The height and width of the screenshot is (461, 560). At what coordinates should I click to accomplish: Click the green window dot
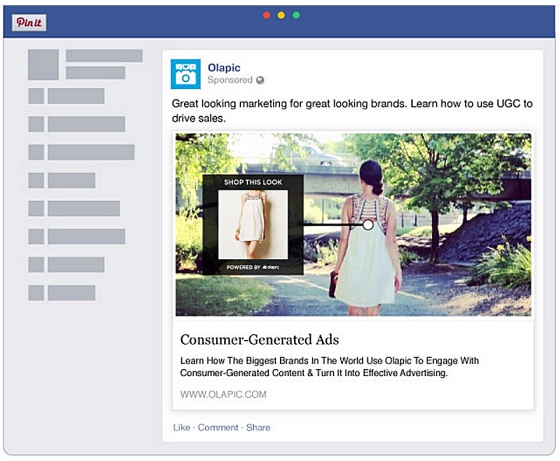pyautogui.click(x=296, y=15)
